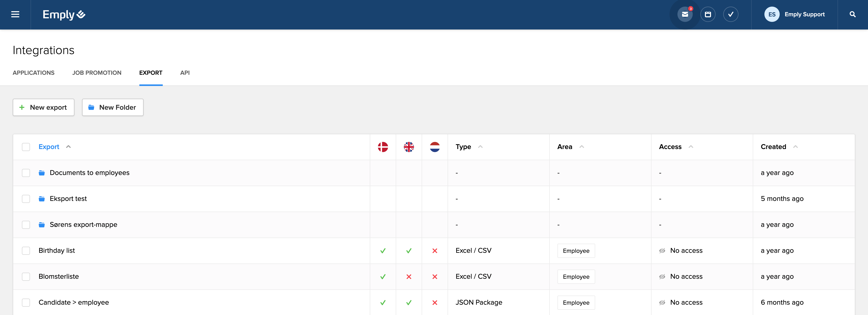Click the UK flag column icon
This screenshot has height=315, width=868.
click(409, 147)
